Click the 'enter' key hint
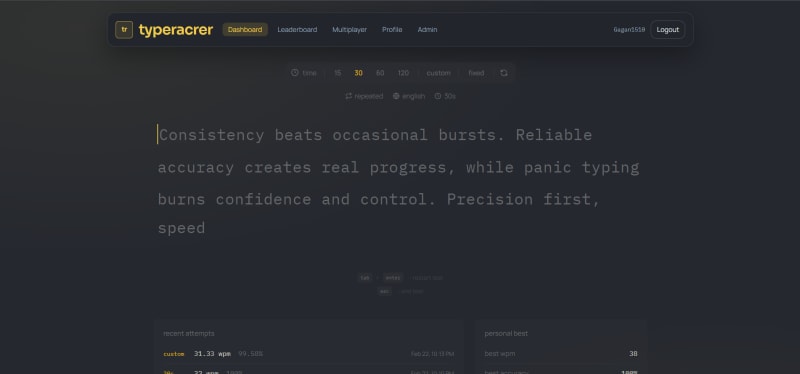 pos(393,278)
